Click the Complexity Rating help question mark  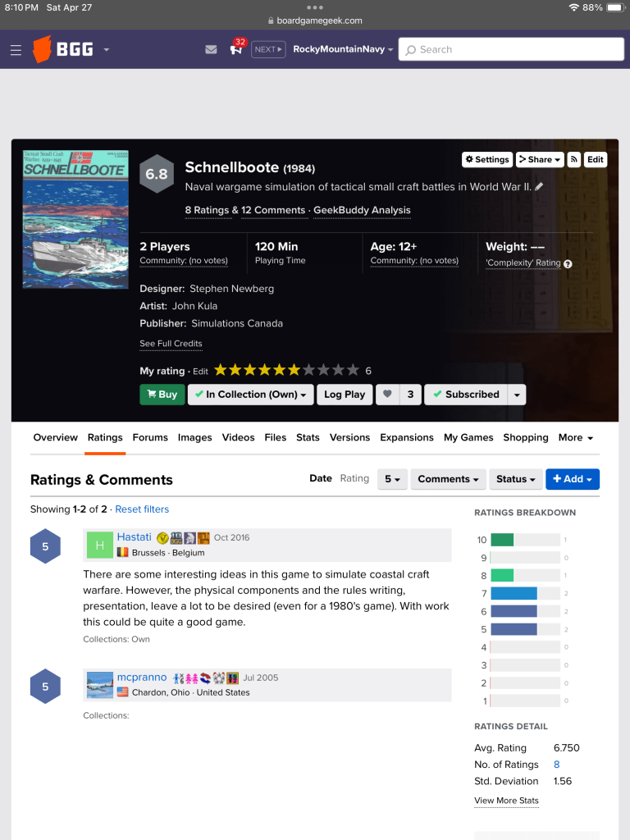(x=568, y=263)
